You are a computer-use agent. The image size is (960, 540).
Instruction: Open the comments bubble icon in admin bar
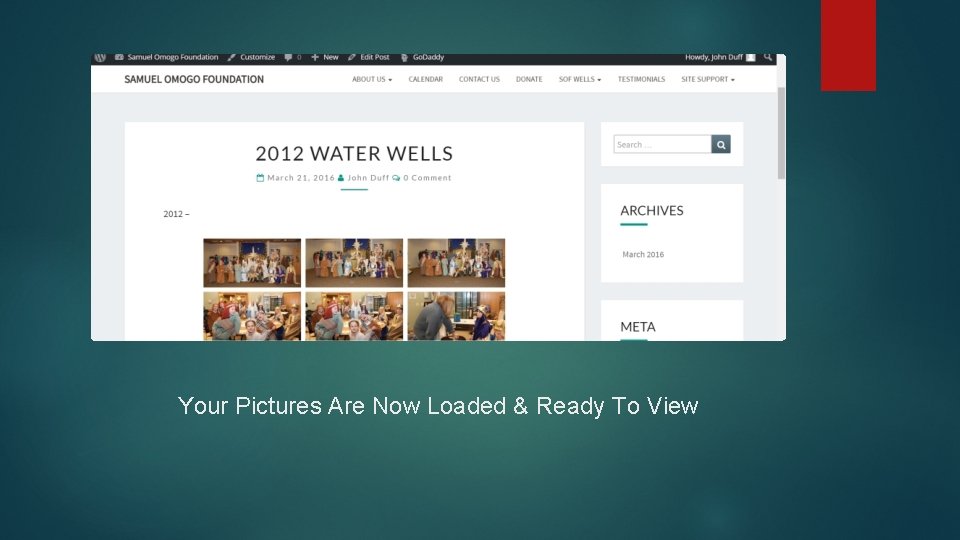coord(288,57)
